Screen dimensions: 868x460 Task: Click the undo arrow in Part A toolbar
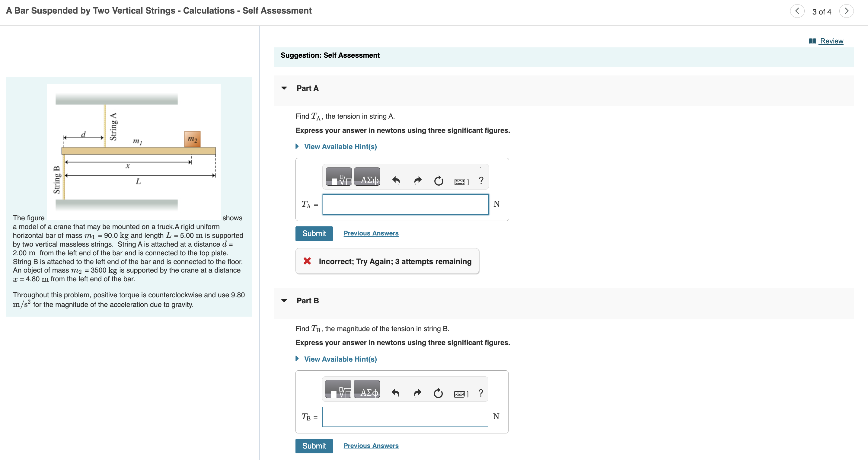pos(396,181)
